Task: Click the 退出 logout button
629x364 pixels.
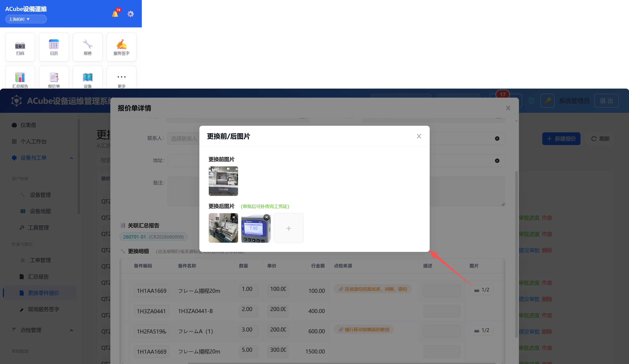Action: [x=606, y=101]
